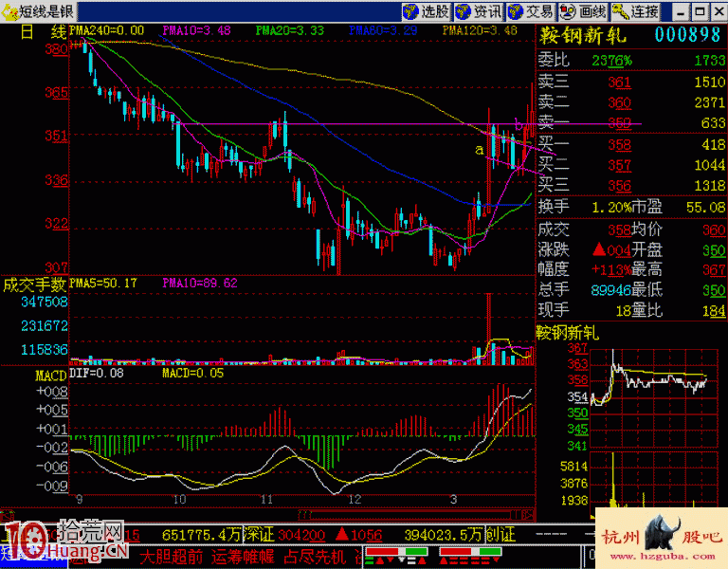The image size is (728, 569).
Task: Click the 短线是银 application icon in title bar
Action: pos(10,11)
